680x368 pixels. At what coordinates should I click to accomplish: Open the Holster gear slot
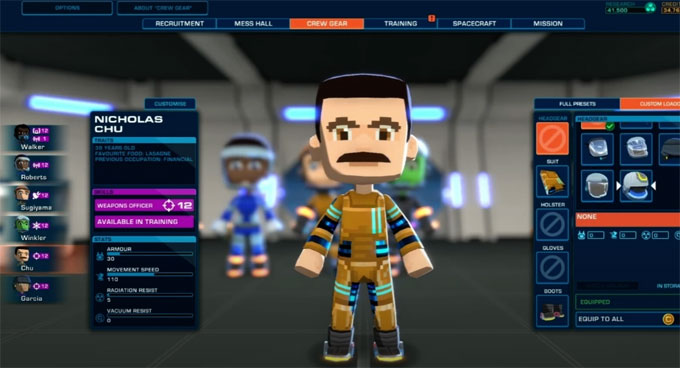[552, 225]
